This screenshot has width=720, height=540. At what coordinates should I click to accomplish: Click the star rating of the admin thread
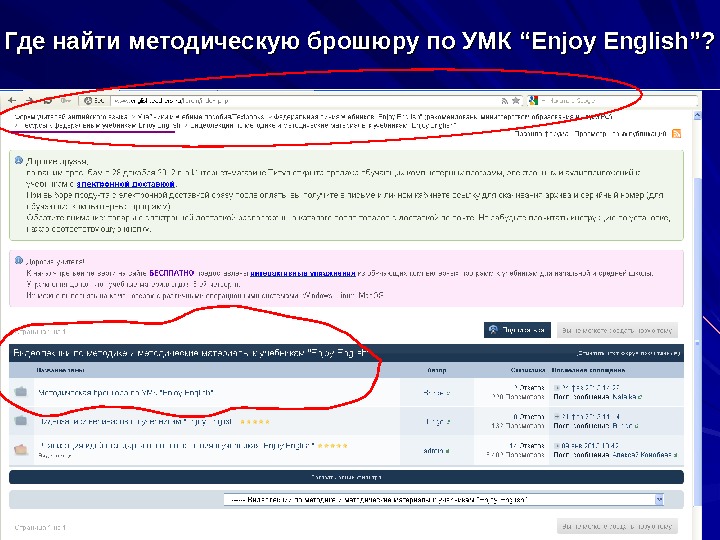click(x=332, y=445)
